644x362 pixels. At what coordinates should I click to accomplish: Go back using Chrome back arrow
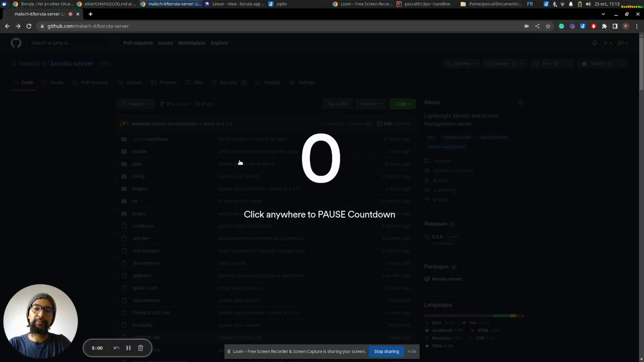(x=7, y=26)
